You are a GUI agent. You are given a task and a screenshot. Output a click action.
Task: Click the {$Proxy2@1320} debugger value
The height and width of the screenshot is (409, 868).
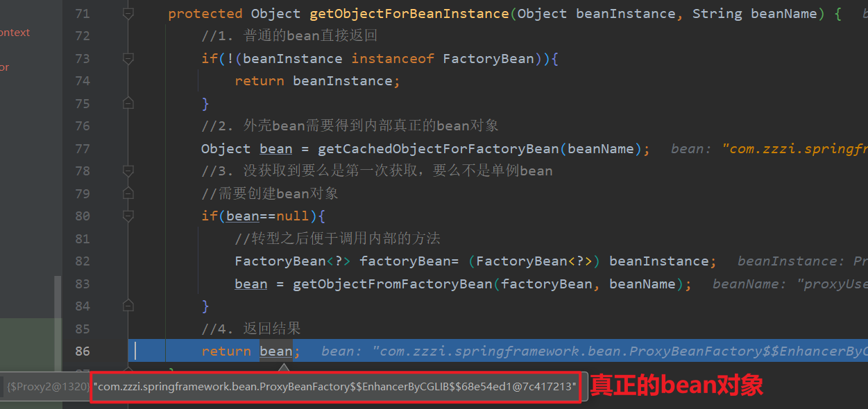point(47,387)
